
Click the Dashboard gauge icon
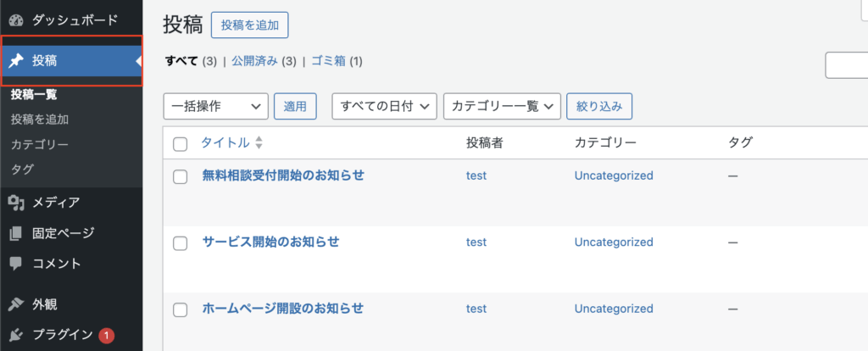tap(15, 19)
